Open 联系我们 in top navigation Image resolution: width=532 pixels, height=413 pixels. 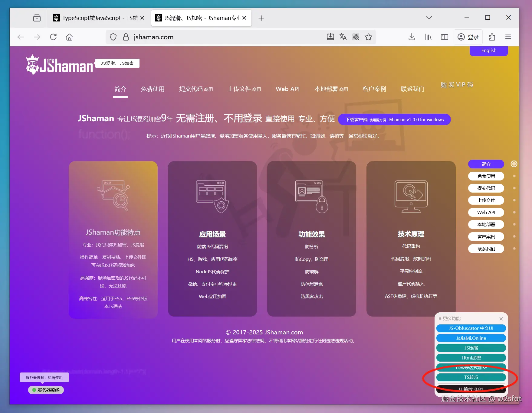point(412,89)
